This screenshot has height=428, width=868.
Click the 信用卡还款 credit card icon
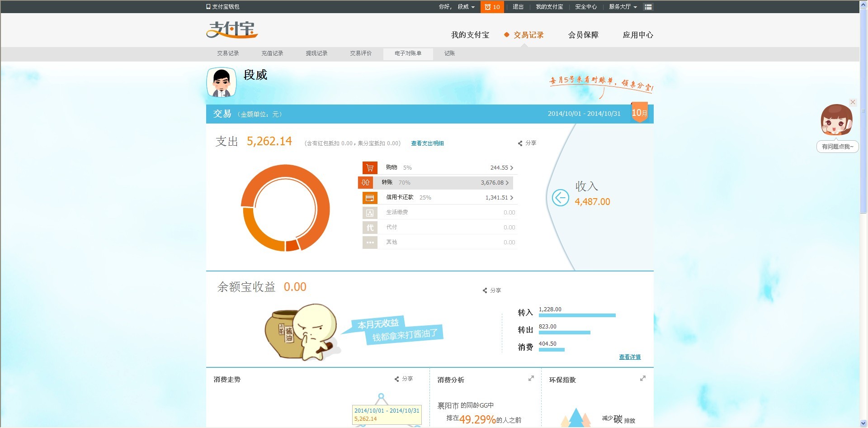point(370,198)
